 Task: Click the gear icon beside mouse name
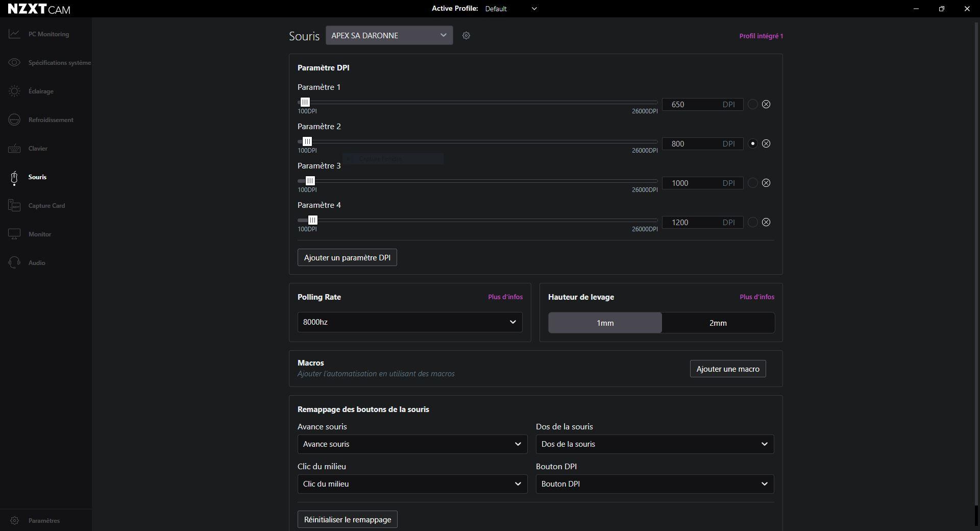point(466,36)
